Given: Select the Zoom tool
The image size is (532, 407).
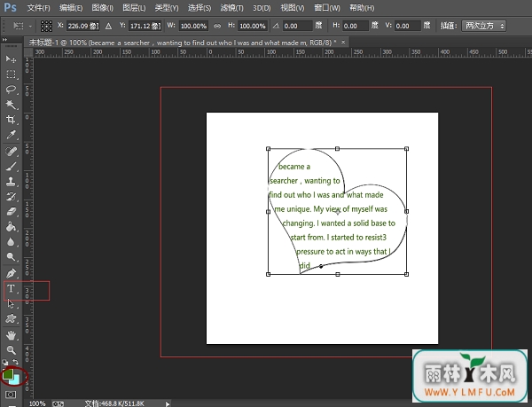Looking at the screenshot, I should (x=11, y=349).
